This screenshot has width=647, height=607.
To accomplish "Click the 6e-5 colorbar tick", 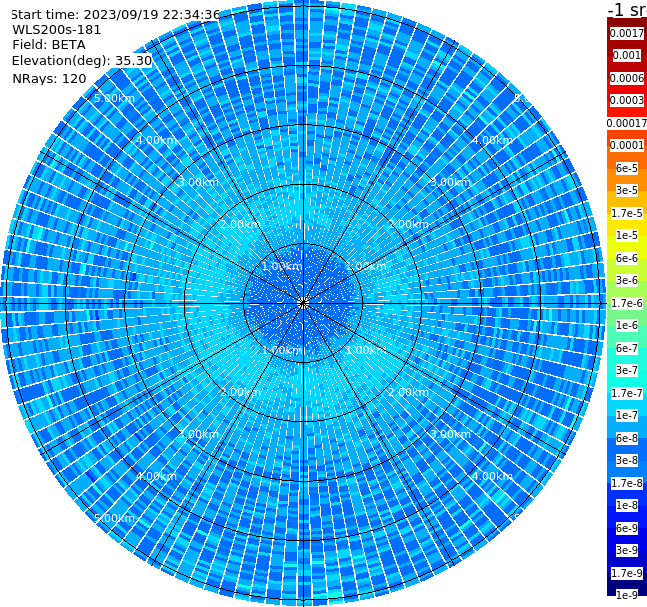I will pyautogui.click(x=627, y=168).
